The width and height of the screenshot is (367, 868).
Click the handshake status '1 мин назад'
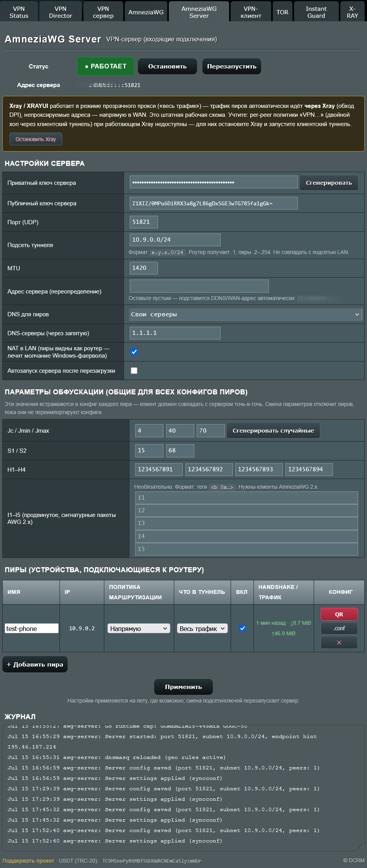(x=271, y=623)
